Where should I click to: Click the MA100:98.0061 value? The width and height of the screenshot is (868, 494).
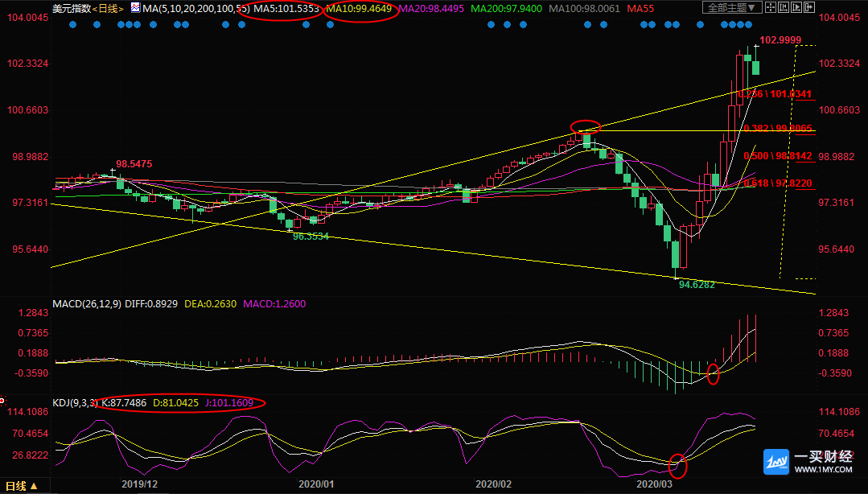(585, 8)
